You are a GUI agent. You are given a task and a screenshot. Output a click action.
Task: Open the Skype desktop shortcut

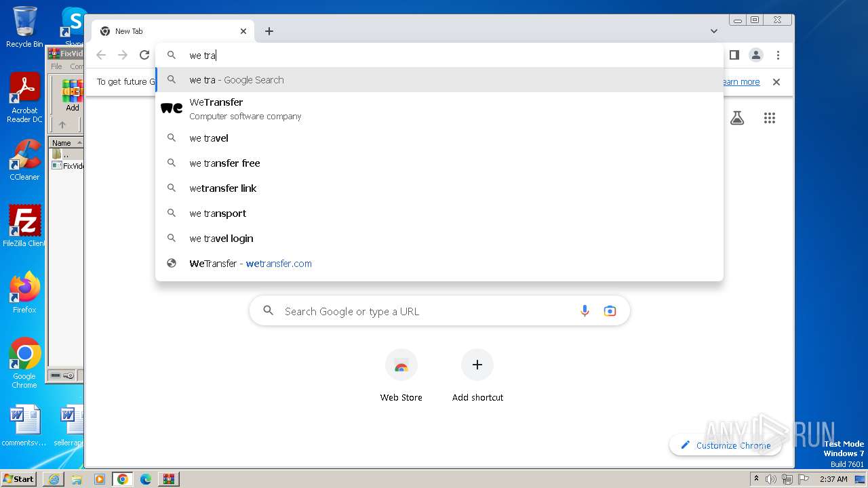tap(73, 27)
